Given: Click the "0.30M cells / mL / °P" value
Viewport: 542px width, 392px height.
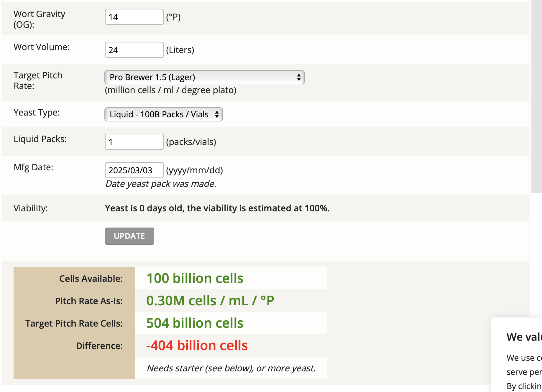Looking at the screenshot, I should 210,301.
